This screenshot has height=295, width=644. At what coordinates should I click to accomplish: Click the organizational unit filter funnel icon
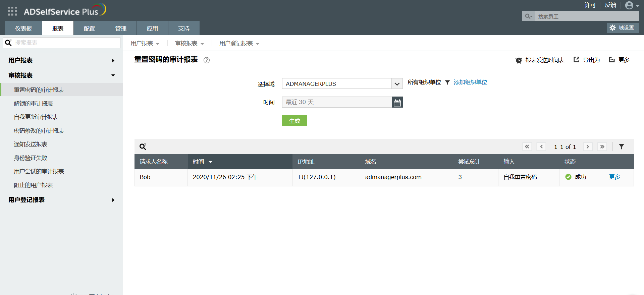pyautogui.click(x=447, y=82)
